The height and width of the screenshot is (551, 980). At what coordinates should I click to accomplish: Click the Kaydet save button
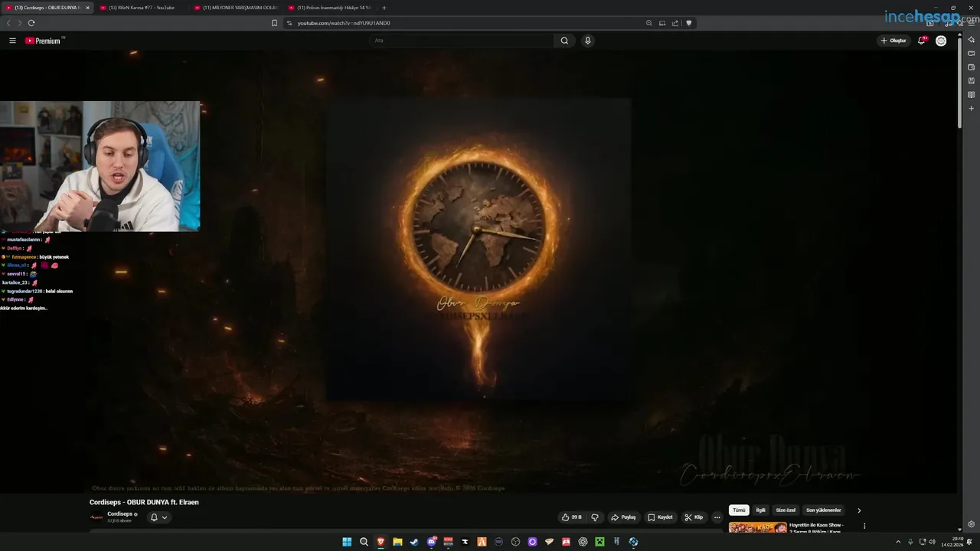(x=660, y=517)
